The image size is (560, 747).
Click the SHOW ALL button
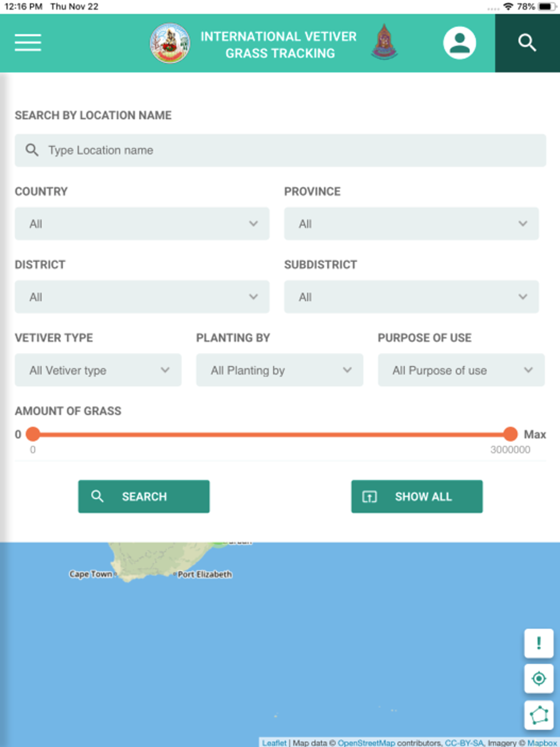click(x=417, y=496)
